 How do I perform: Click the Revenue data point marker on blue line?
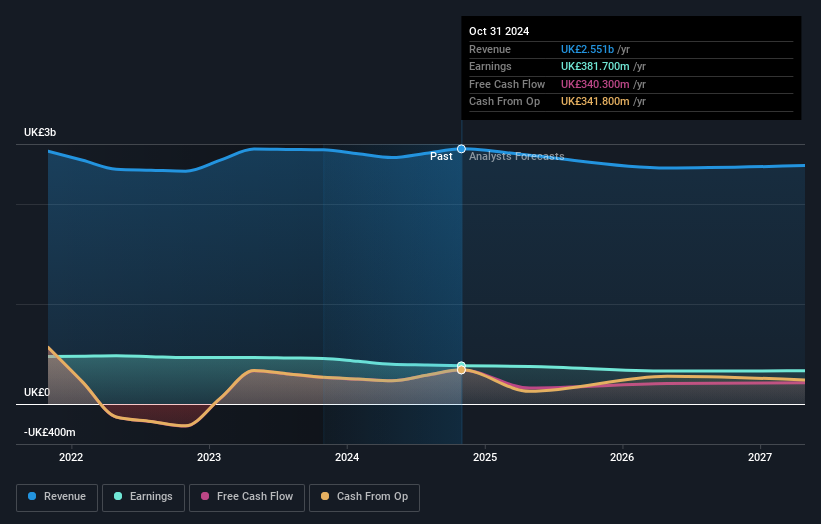click(461, 149)
